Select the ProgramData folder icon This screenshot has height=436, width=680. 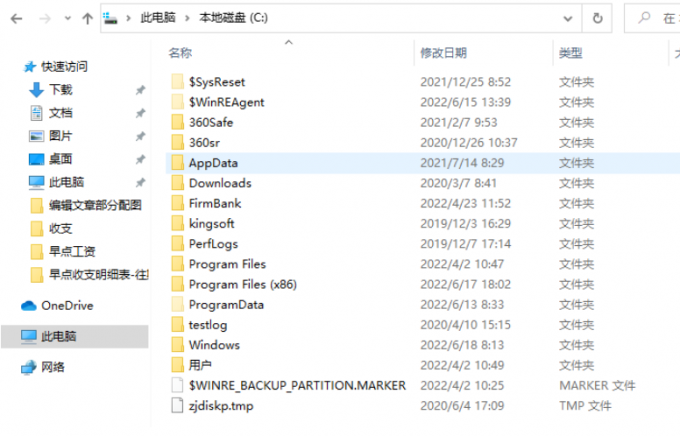click(x=177, y=305)
